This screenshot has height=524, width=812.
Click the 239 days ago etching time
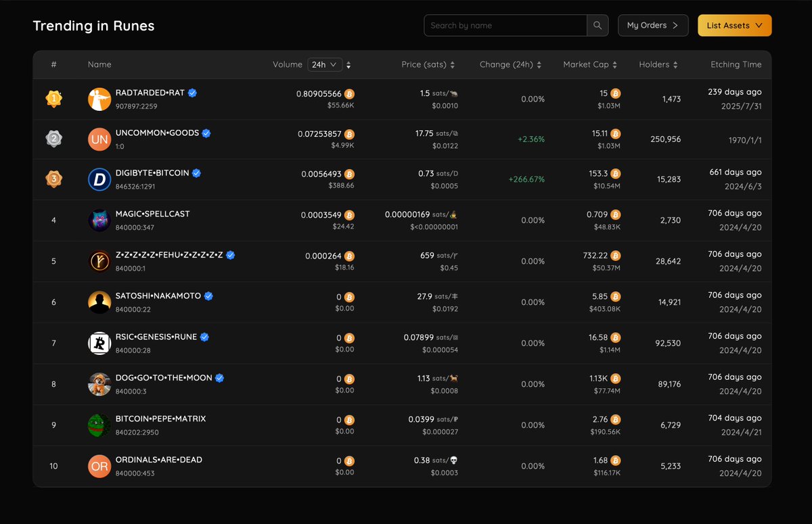point(735,92)
